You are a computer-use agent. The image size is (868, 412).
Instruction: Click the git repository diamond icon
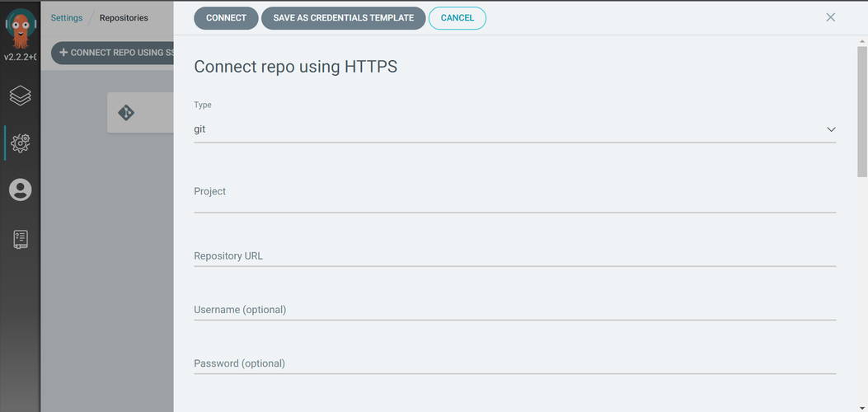pyautogui.click(x=126, y=113)
